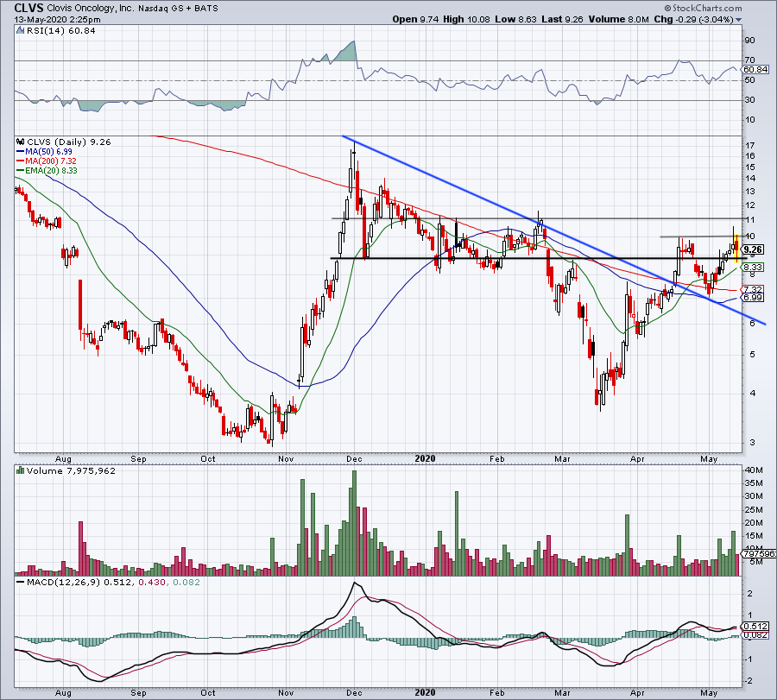The width and height of the screenshot is (777, 700).
Task: Click the blue line marker for MA(50)
Action: (21, 152)
